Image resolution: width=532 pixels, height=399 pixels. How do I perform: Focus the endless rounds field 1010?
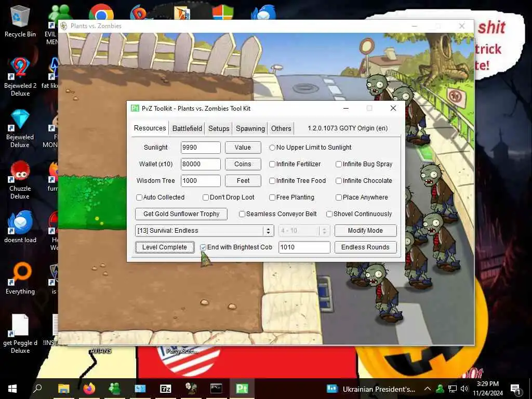(304, 247)
